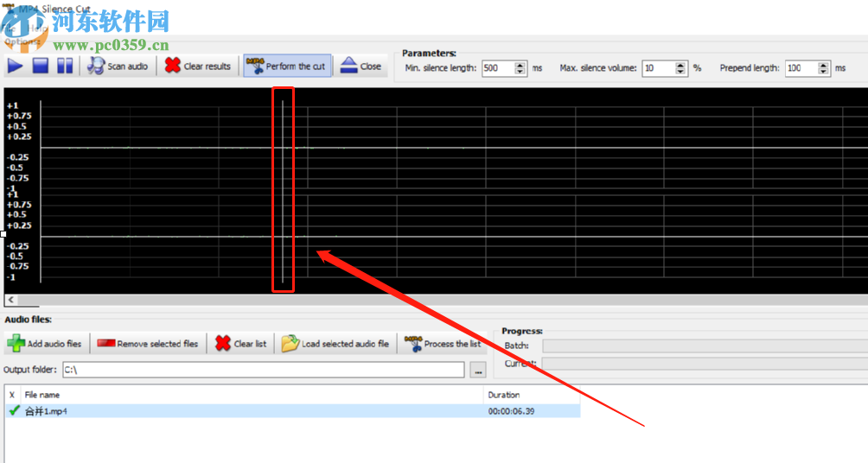Decrease Prepend length with down arrow

point(823,72)
